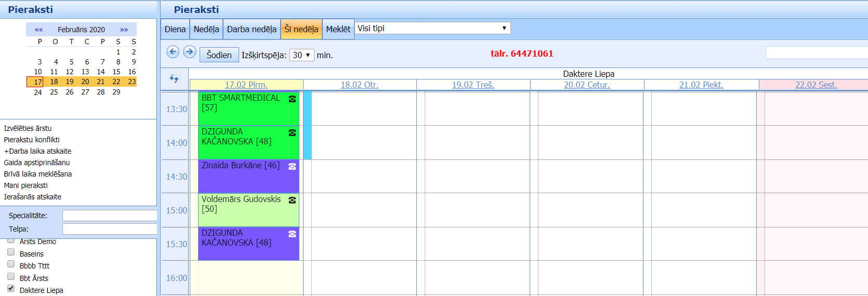Open the Izšķirtspēja 30 min dropdown

click(x=301, y=55)
